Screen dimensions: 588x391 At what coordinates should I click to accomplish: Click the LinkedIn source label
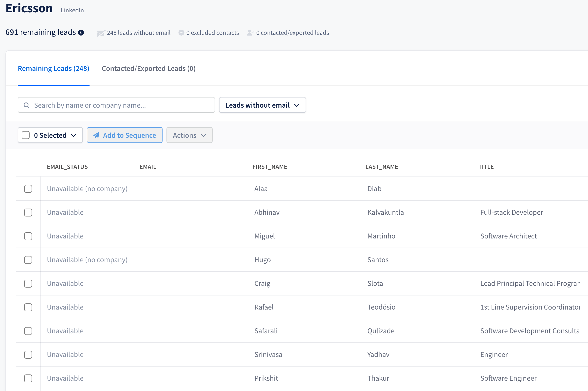(72, 10)
